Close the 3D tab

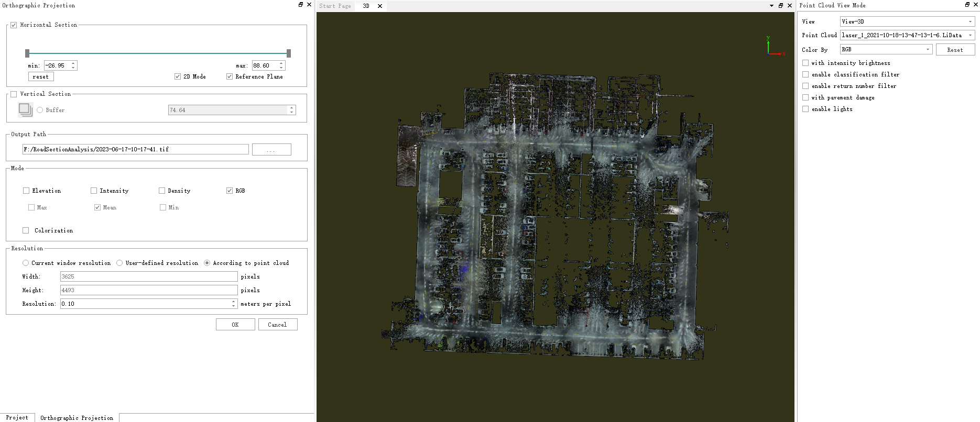[380, 6]
